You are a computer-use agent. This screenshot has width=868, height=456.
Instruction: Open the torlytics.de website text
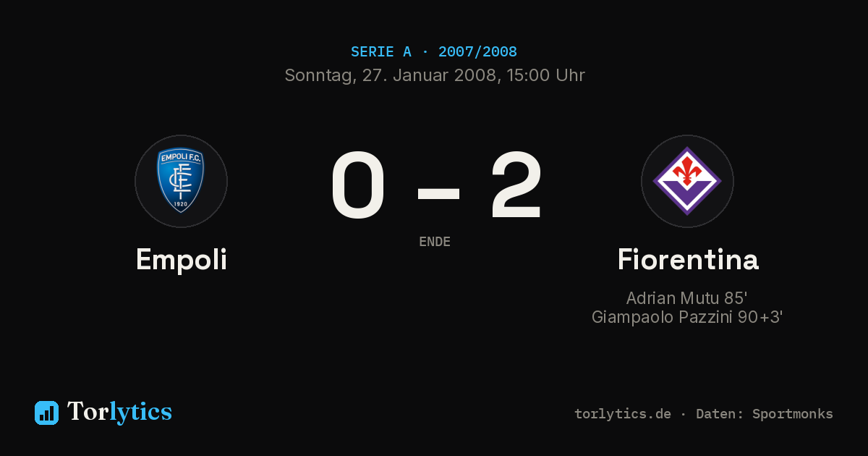tap(623, 414)
